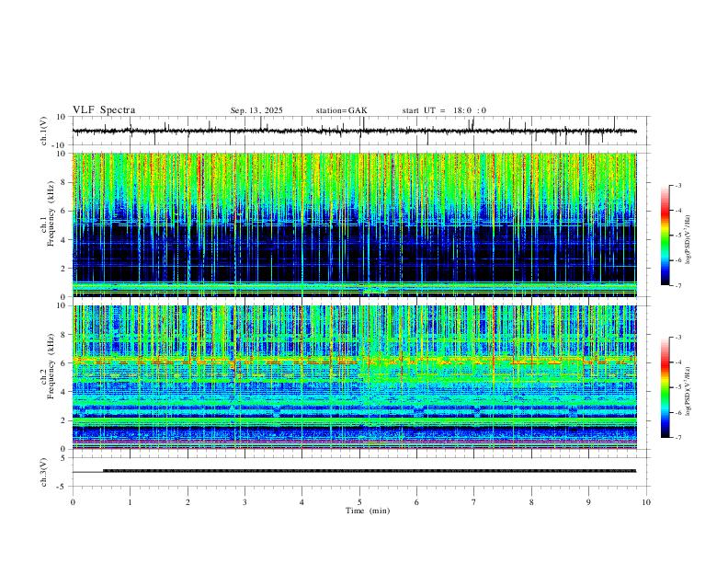The width and height of the screenshot is (728, 563).
Task: Click the lower color bar's log(PSD) unit label
Action: 688,391
